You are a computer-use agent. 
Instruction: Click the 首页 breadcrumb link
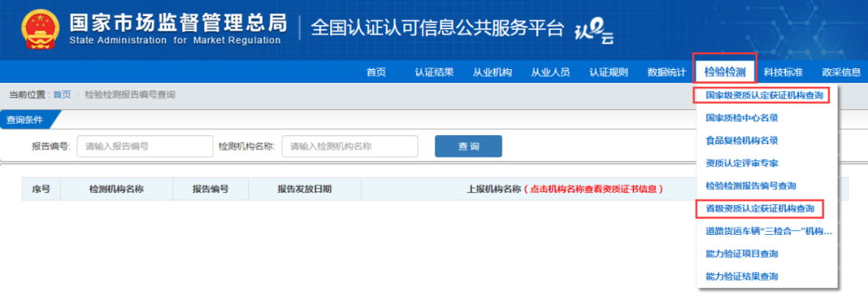click(62, 95)
